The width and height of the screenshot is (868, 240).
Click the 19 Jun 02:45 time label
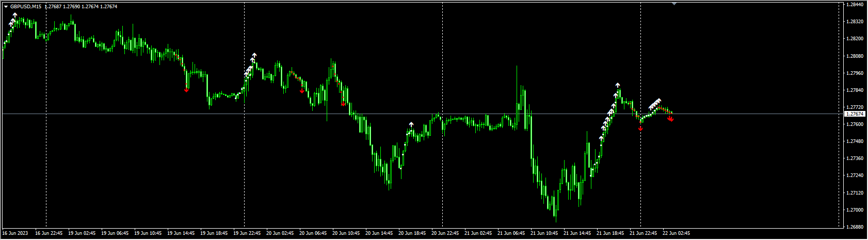[82, 233]
